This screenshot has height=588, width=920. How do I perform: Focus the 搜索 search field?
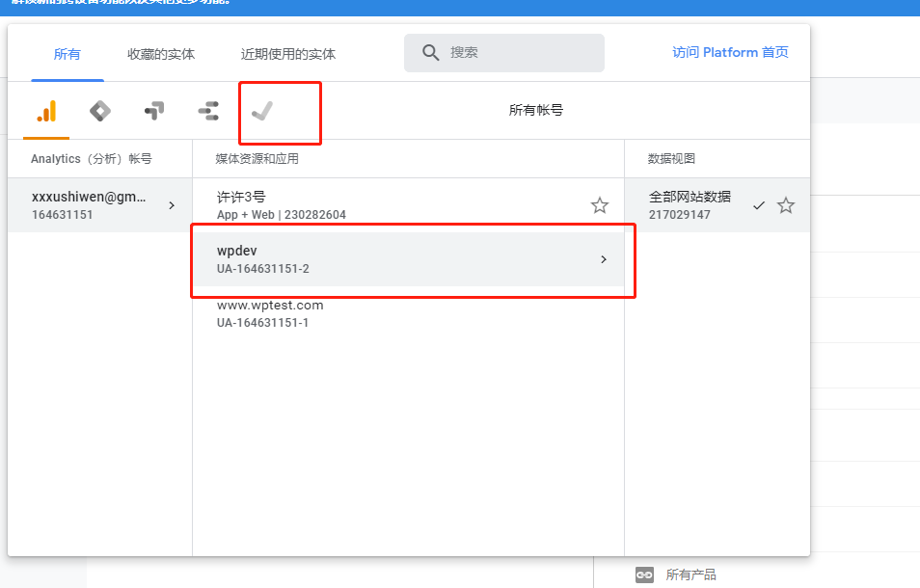point(504,53)
